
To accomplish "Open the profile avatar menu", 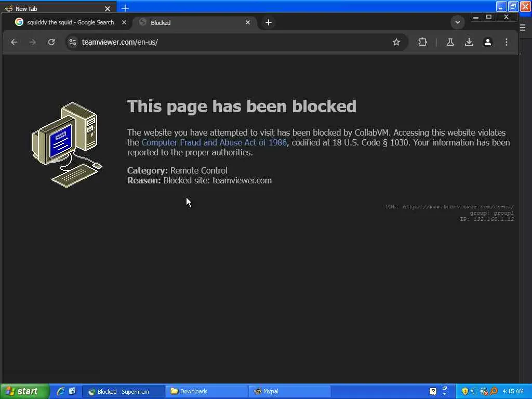I will [x=487, y=42].
